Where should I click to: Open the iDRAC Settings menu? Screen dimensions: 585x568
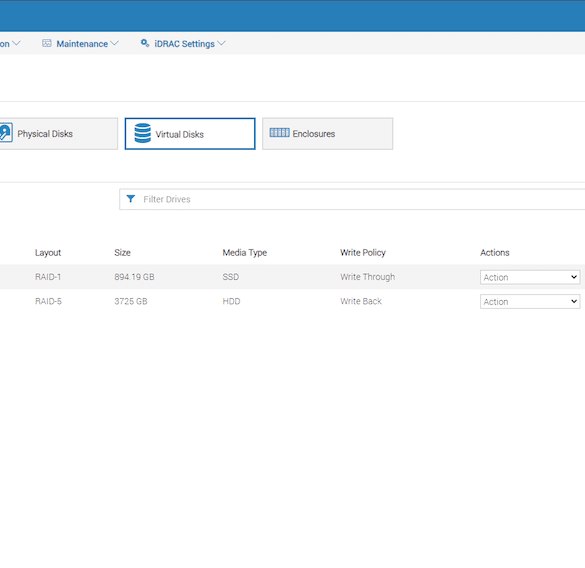click(183, 44)
